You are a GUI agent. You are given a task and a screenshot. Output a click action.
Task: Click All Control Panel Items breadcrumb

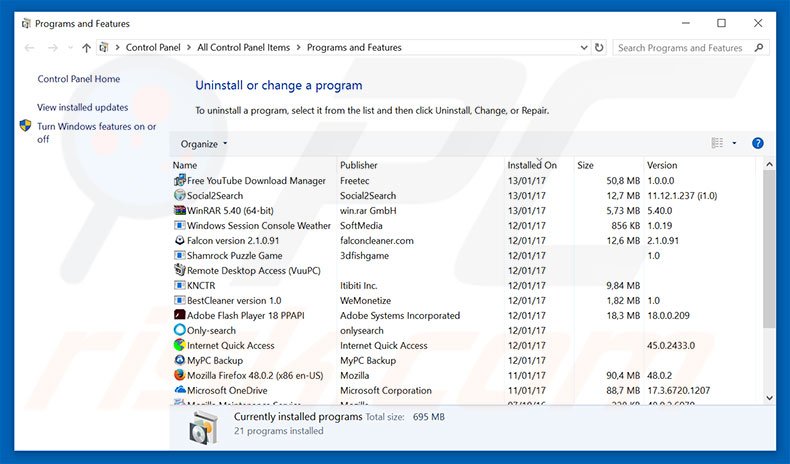(x=243, y=48)
